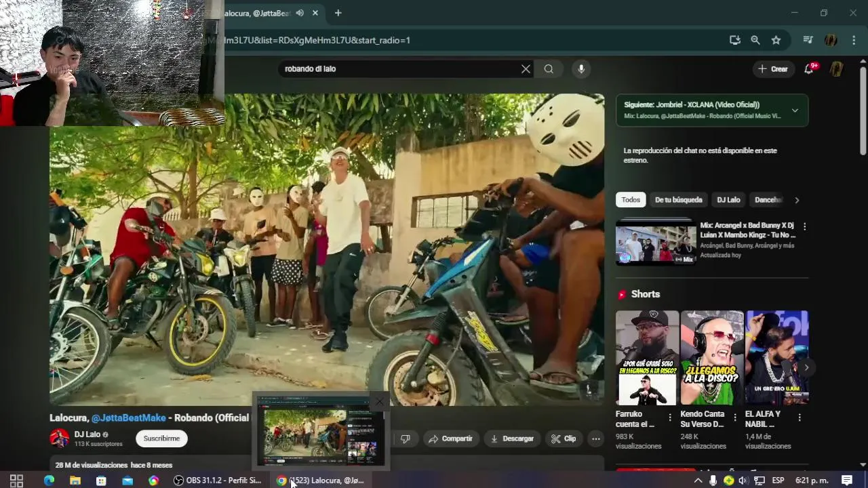Open options menu for Farruko short
Image resolution: width=868 pixels, height=488 pixels.
[x=670, y=418]
